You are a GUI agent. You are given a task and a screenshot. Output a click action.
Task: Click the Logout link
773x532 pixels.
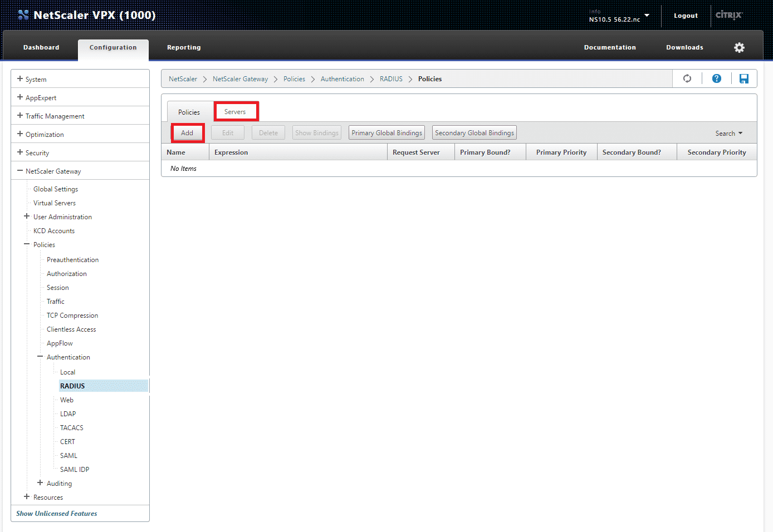coord(685,16)
